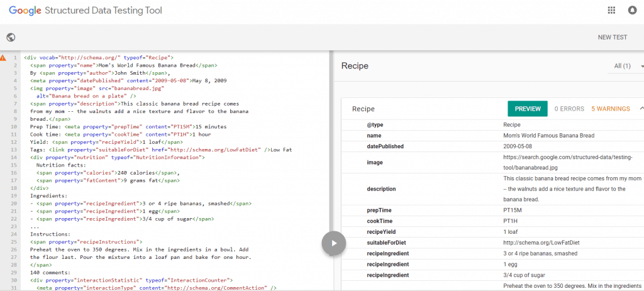The image size is (644, 291).
Task: Click the value 2009-05-08 in results
Action: point(518,146)
